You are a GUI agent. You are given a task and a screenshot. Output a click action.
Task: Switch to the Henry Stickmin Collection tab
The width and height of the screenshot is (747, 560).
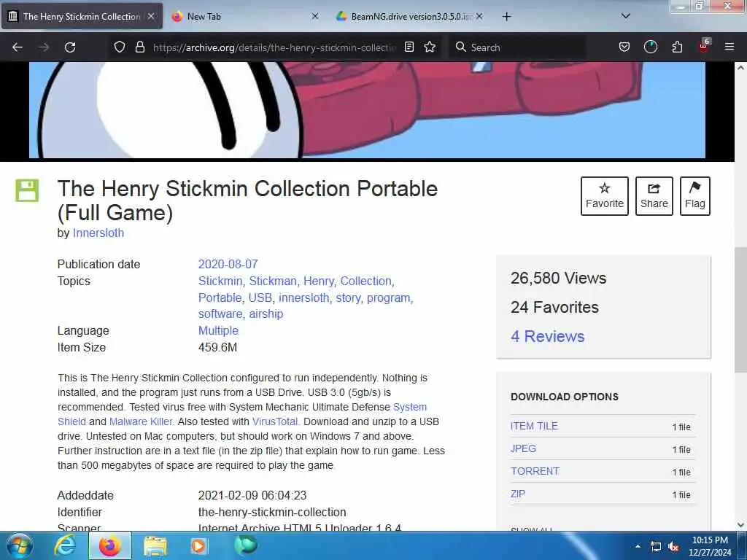(x=82, y=16)
